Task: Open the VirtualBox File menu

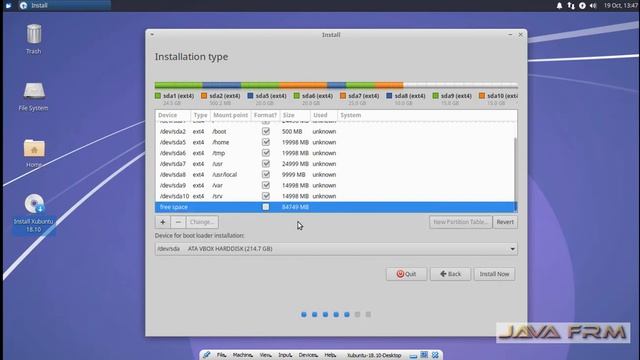Action: coord(221,355)
